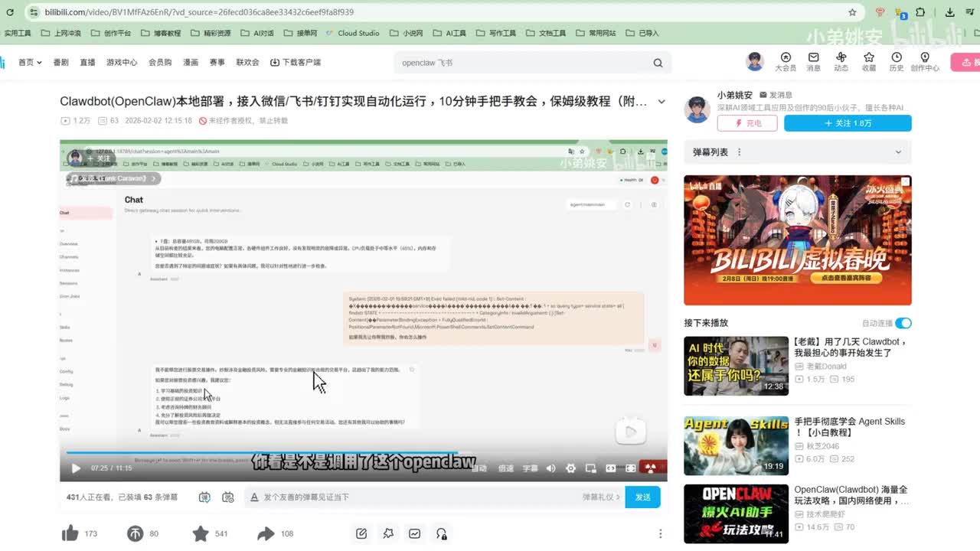This screenshot has width=980, height=551.
Task: Open the 自动 video quality menu
Action: (479, 468)
